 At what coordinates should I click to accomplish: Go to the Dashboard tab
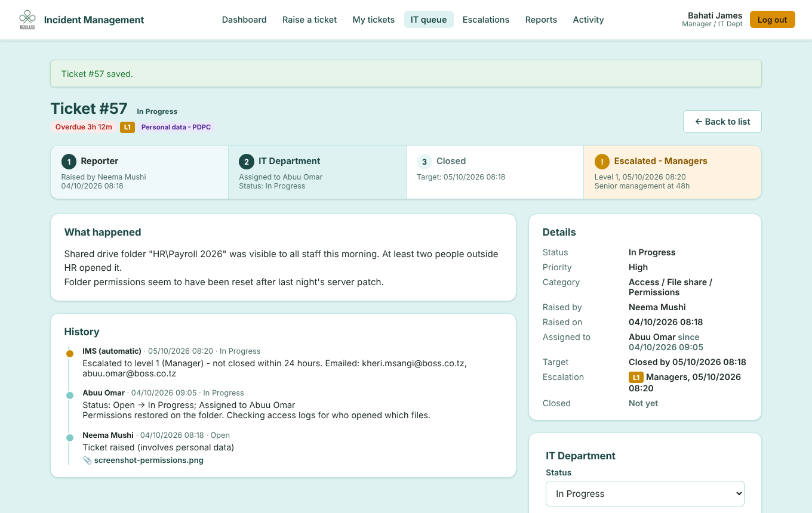coord(244,20)
